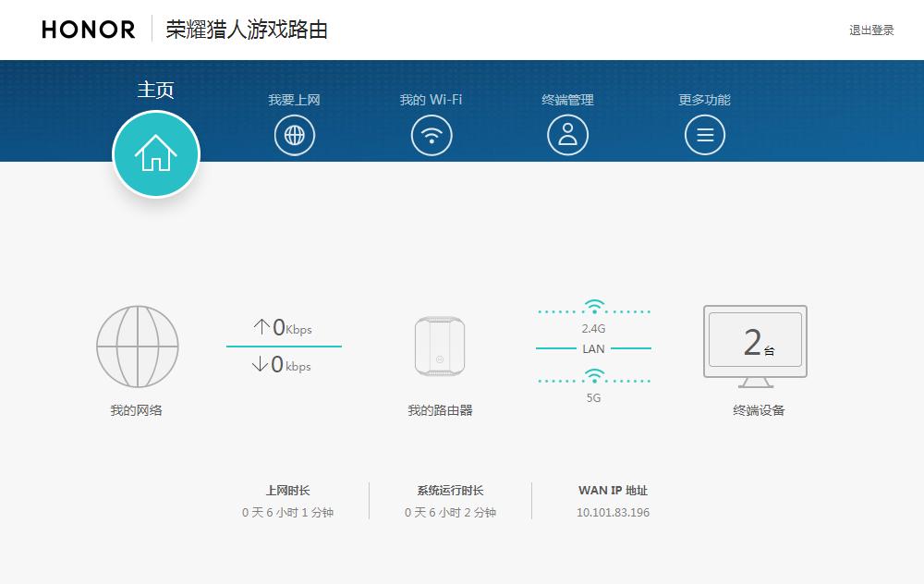This screenshot has width=924, height=584.
Task: Select the 我的网络 globe graphic
Action: [137, 345]
